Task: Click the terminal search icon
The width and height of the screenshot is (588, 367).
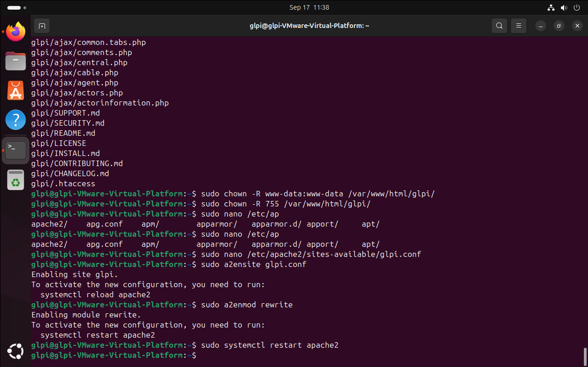Action: tap(499, 26)
